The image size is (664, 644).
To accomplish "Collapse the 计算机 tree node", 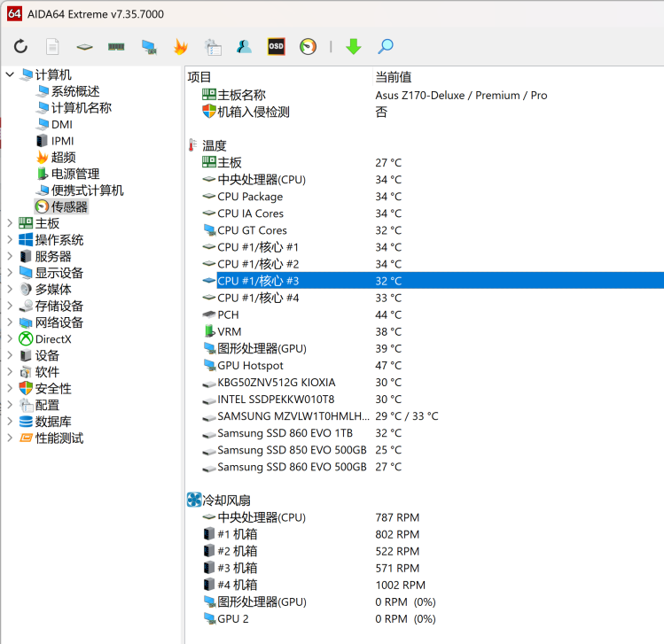I will (x=10, y=75).
